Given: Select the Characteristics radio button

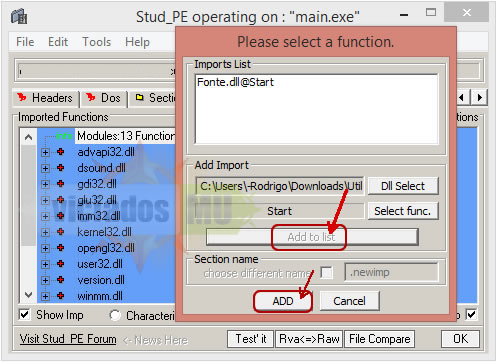Looking at the screenshot, I should pyautogui.click(x=115, y=315).
